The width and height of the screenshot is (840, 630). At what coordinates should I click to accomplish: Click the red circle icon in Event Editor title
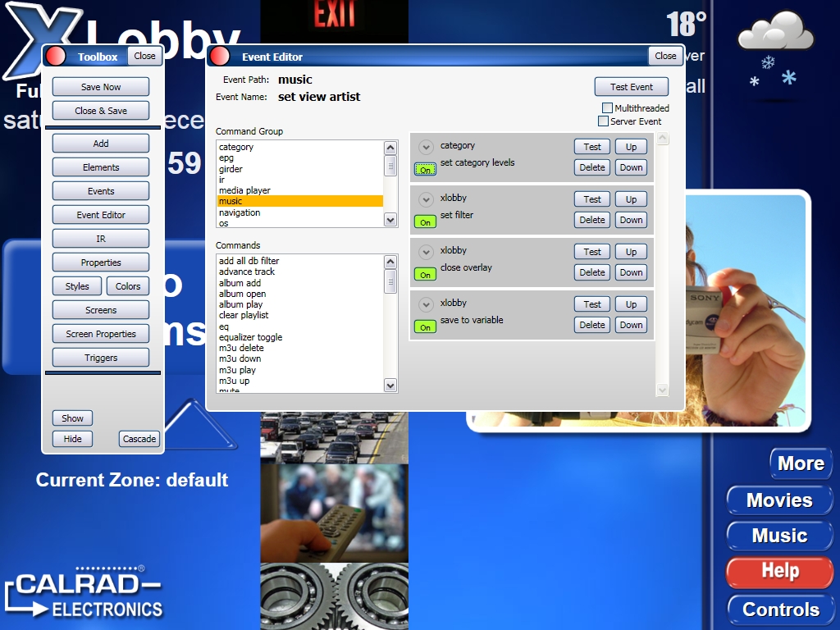tap(219, 56)
